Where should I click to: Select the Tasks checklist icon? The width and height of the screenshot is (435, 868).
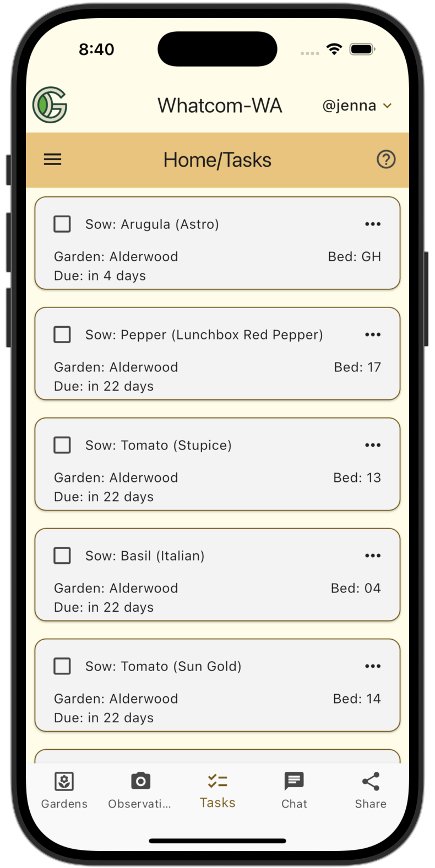[x=218, y=781]
